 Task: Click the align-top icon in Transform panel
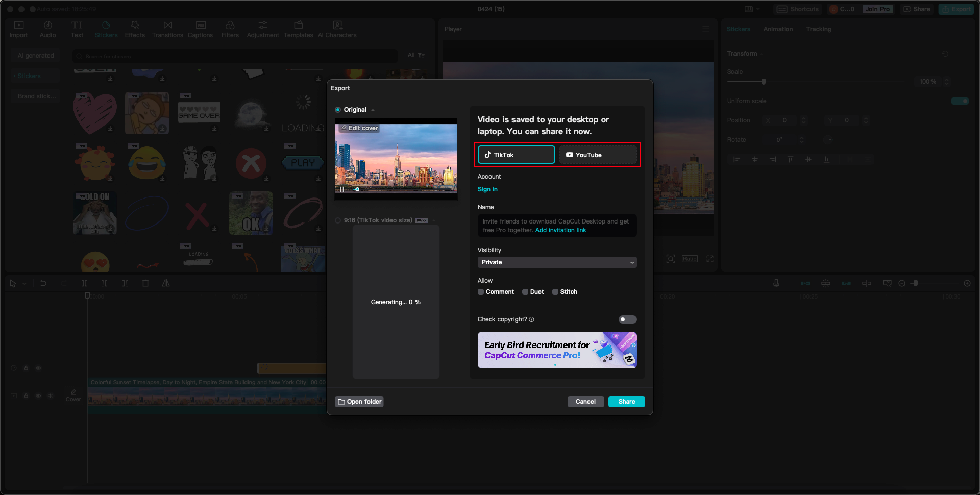click(790, 160)
